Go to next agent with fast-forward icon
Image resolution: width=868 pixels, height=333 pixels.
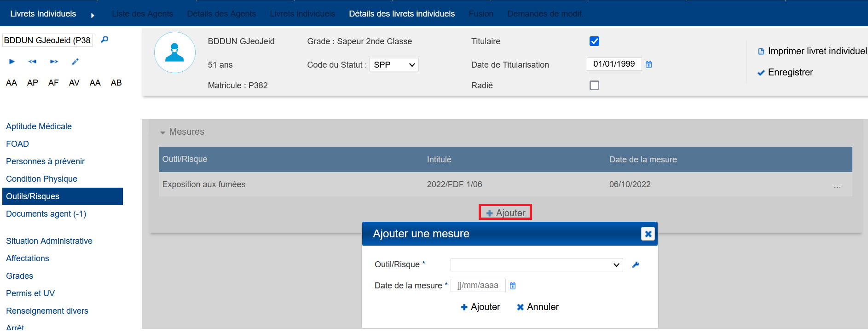coord(54,62)
